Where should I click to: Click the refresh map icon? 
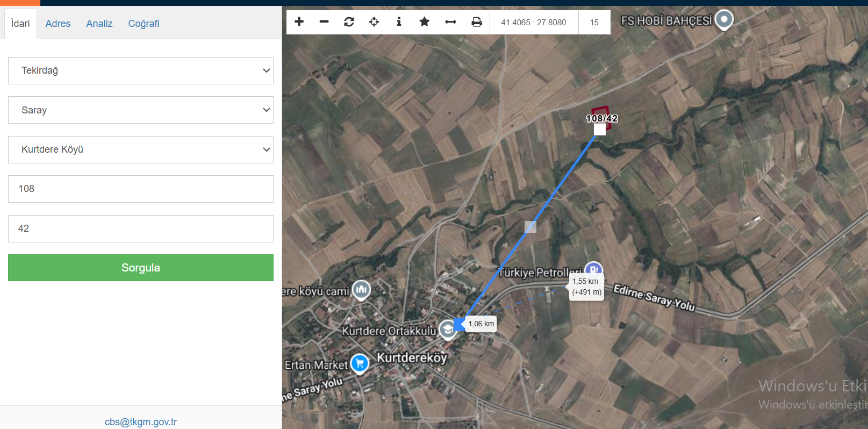[349, 22]
